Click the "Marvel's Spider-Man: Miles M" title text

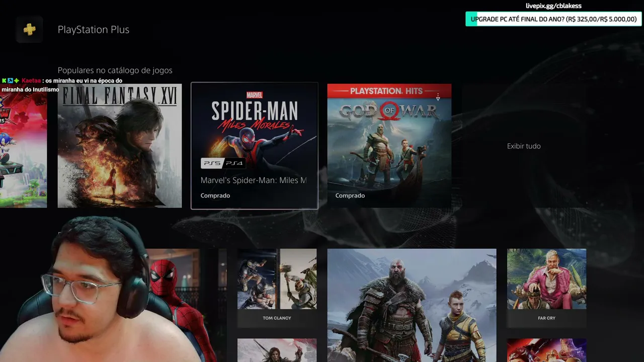[254, 180]
